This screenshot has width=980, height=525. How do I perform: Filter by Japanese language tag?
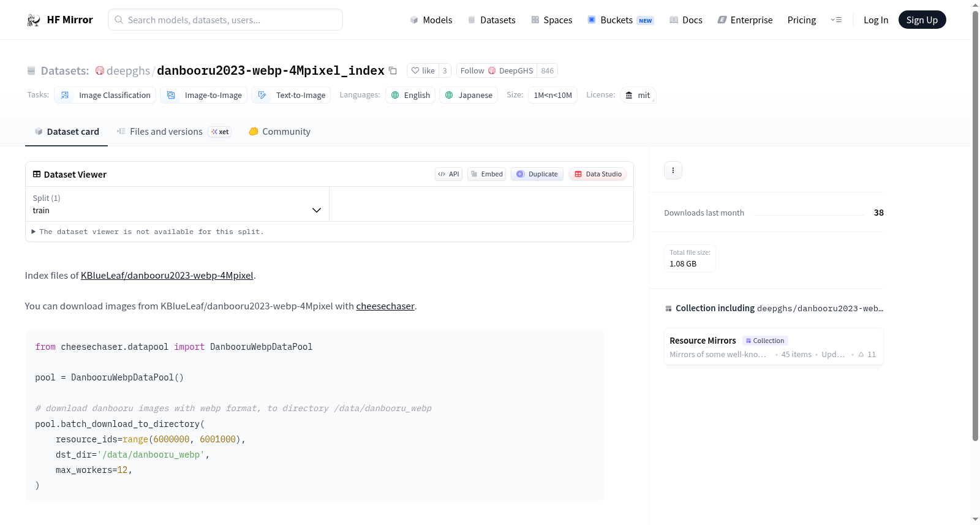pyautogui.click(x=469, y=96)
